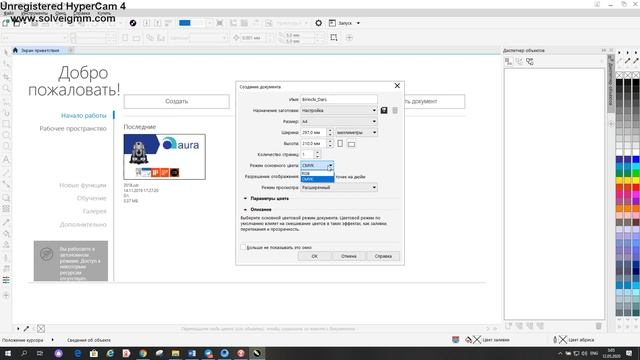Tick the 'Больше не показывать это окно' checkbox
Image resolution: width=640 pixels, height=360 pixels.
[x=243, y=247]
